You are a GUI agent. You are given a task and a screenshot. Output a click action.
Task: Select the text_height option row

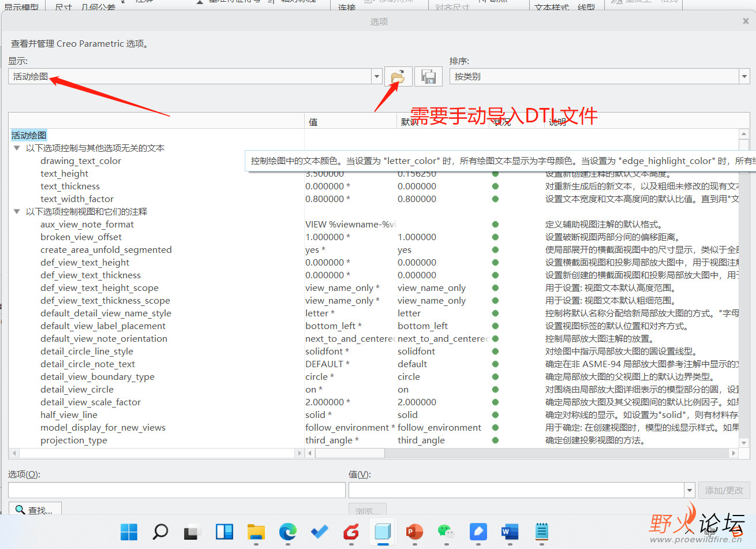click(65, 174)
